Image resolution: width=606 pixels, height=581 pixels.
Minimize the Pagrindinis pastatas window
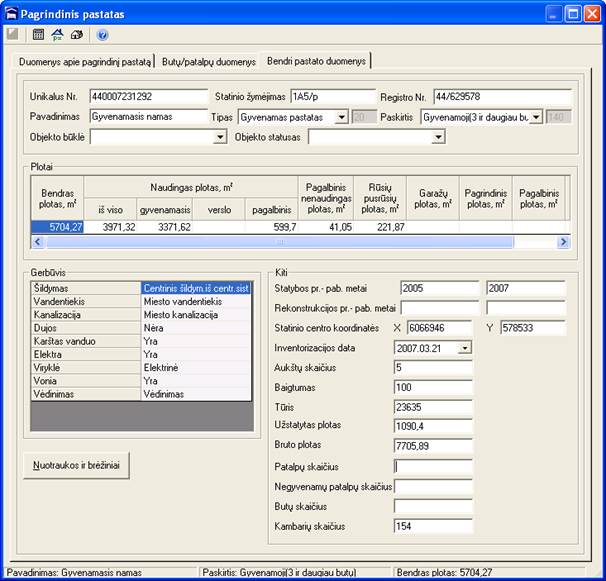553,14
